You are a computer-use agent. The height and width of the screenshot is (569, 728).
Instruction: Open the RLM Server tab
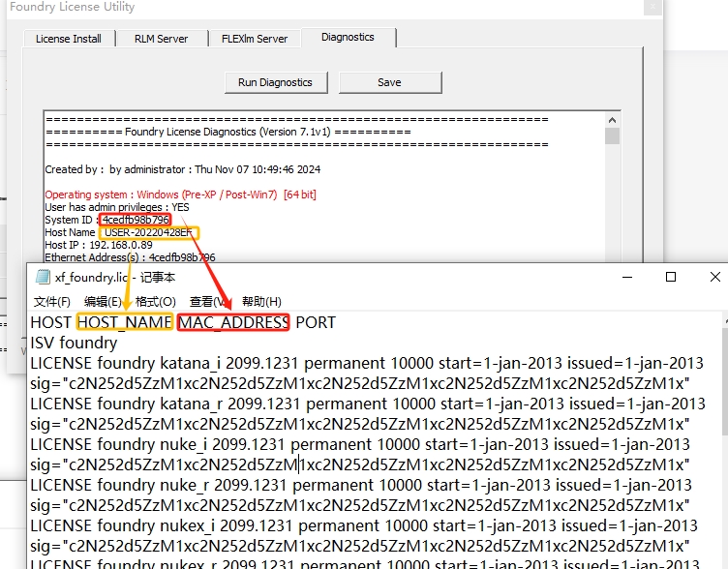159,39
